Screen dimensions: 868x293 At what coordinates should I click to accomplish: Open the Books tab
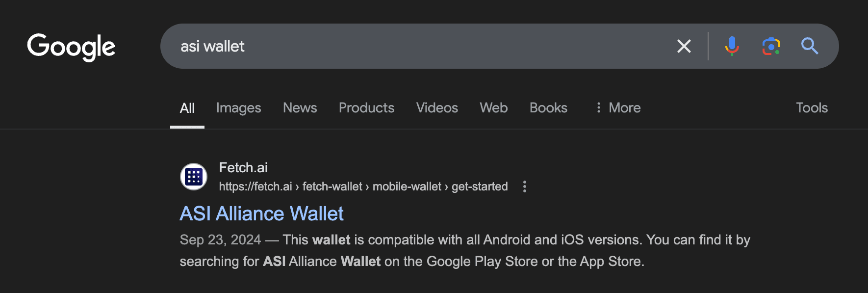(x=548, y=108)
